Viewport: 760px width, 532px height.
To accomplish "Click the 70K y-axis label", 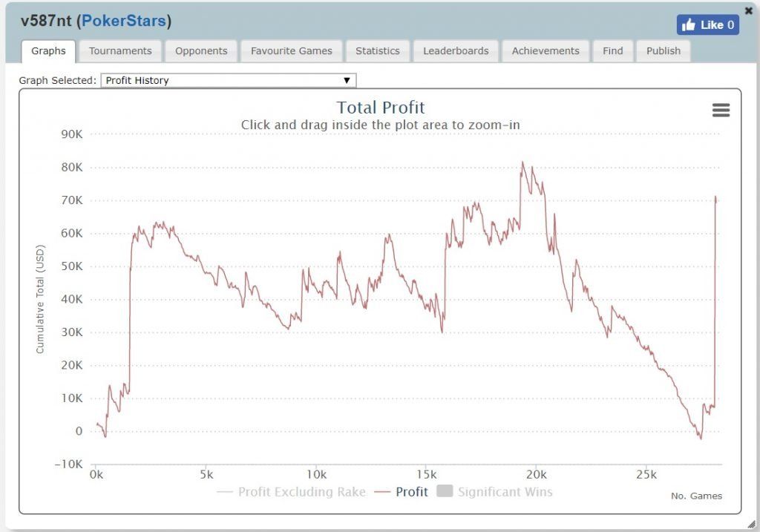I will [x=72, y=200].
